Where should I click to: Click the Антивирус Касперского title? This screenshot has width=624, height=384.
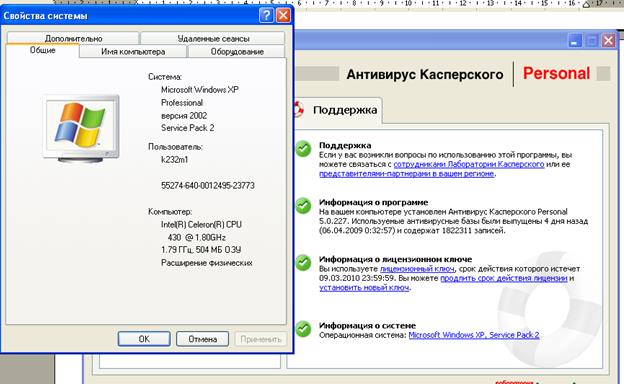(x=425, y=74)
